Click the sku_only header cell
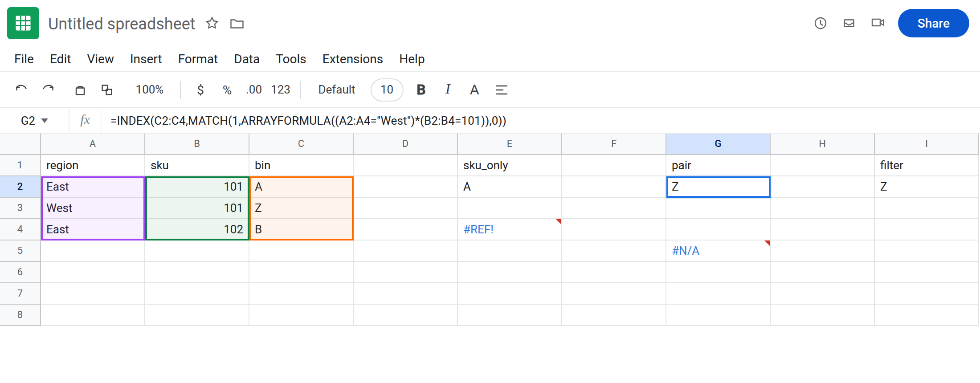Screen dimensions: 980x383 coord(510,165)
